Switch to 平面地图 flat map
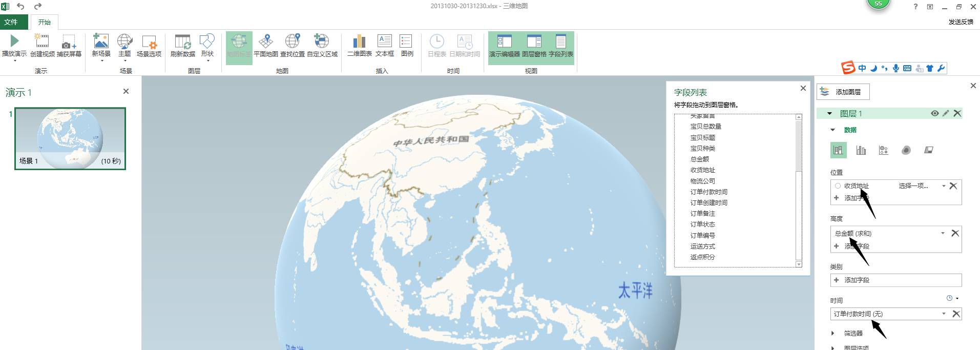 pos(266,46)
